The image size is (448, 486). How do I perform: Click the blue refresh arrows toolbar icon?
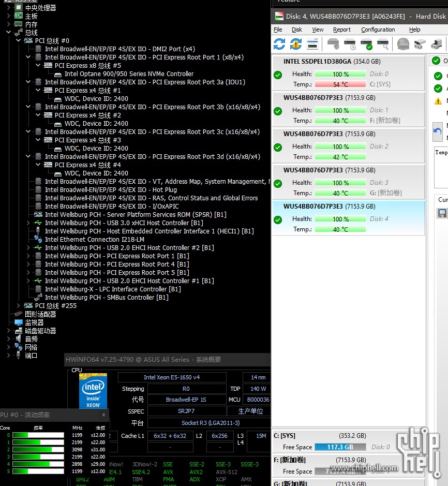[279, 44]
